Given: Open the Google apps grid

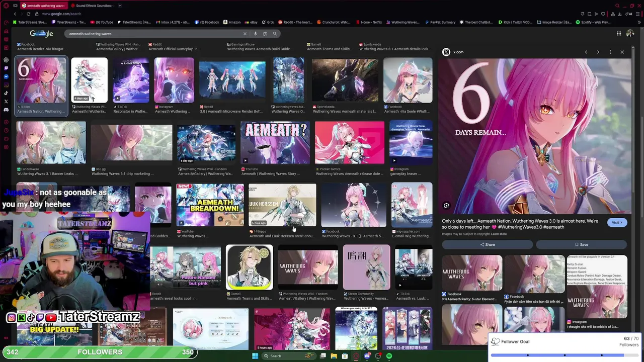Looking at the screenshot, I should [x=619, y=34].
